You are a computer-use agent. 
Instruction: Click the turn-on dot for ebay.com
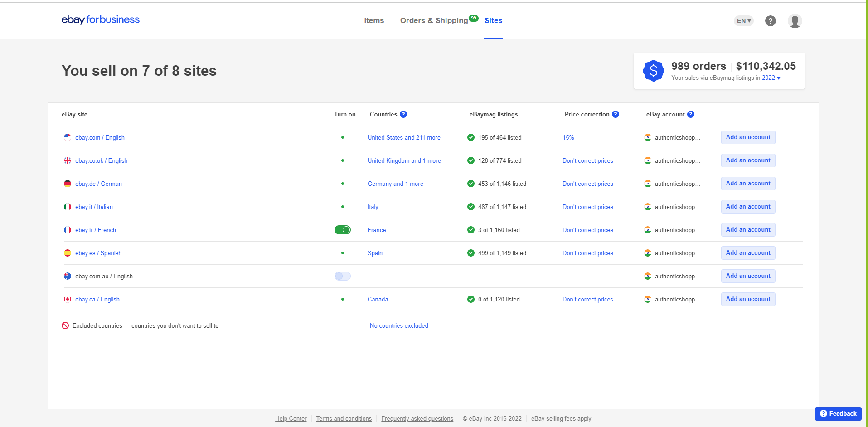click(x=343, y=137)
